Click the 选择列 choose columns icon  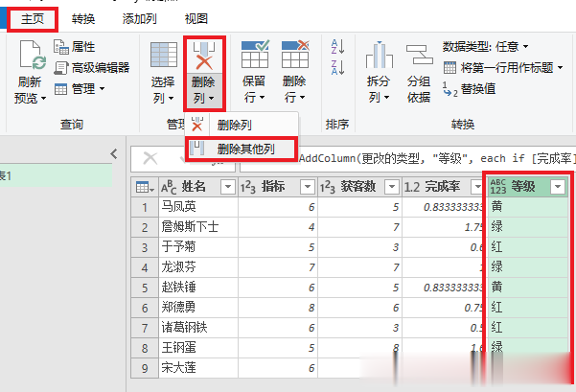[164, 55]
